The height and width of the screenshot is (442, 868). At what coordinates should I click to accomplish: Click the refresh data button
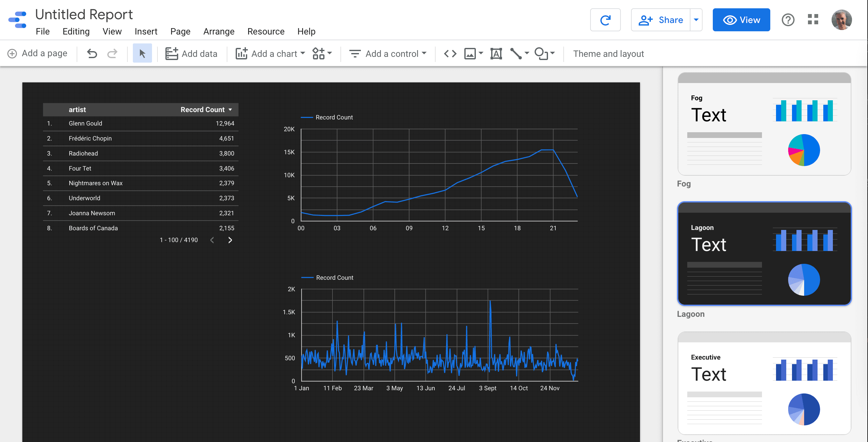click(605, 20)
